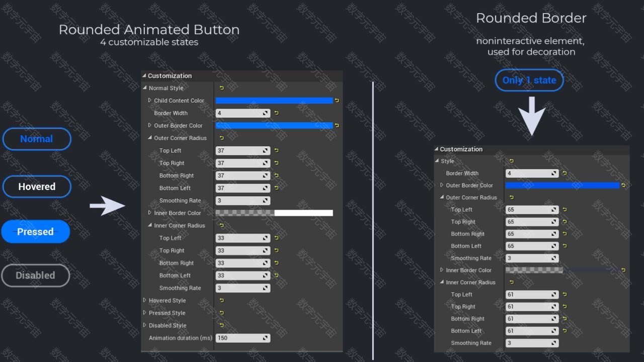Click reset arrow next to Child Content Color

click(337, 101)
